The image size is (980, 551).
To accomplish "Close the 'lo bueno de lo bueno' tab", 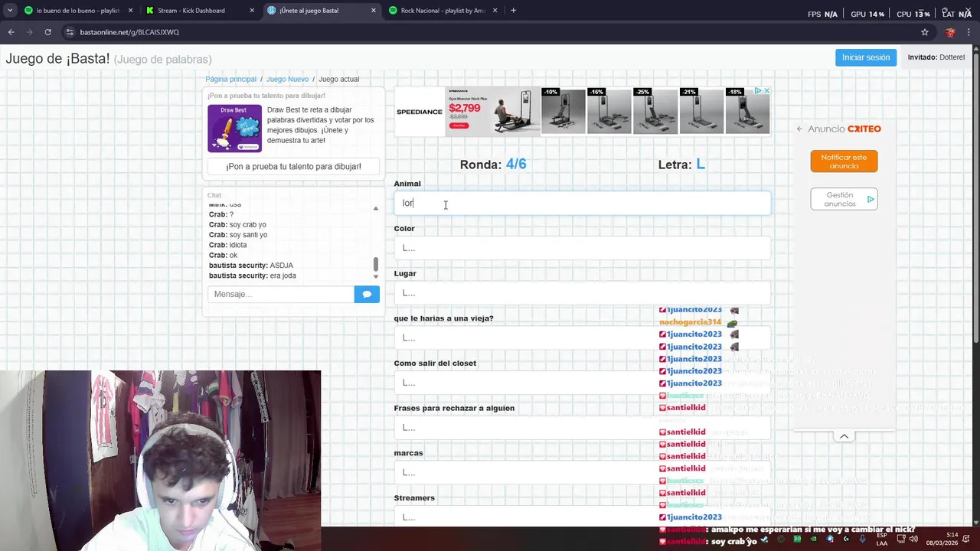I will tap(130, 11).
